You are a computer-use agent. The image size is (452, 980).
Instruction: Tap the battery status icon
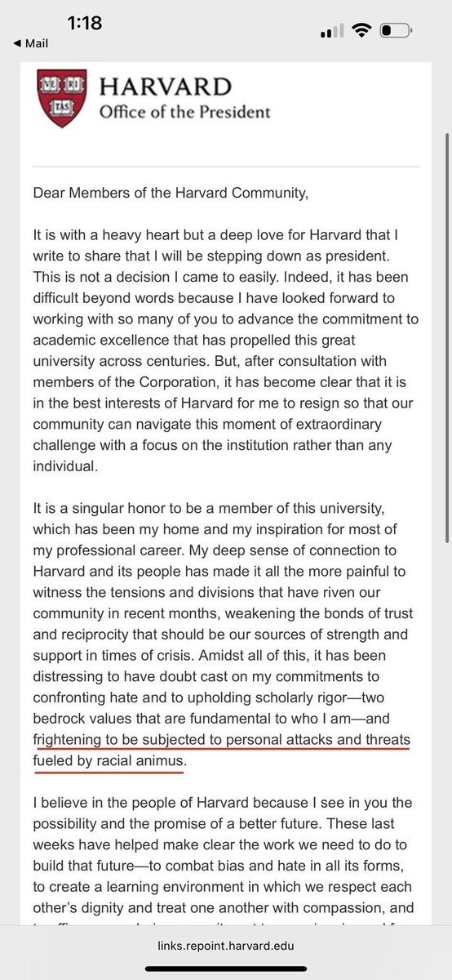point(395,31)
